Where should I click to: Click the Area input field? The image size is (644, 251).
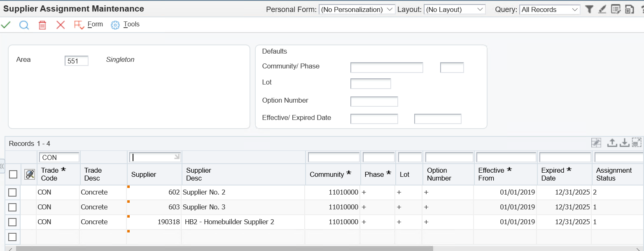77,61
